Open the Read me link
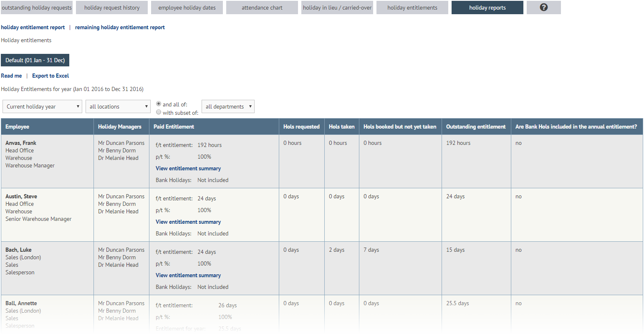 coord(11,76)
